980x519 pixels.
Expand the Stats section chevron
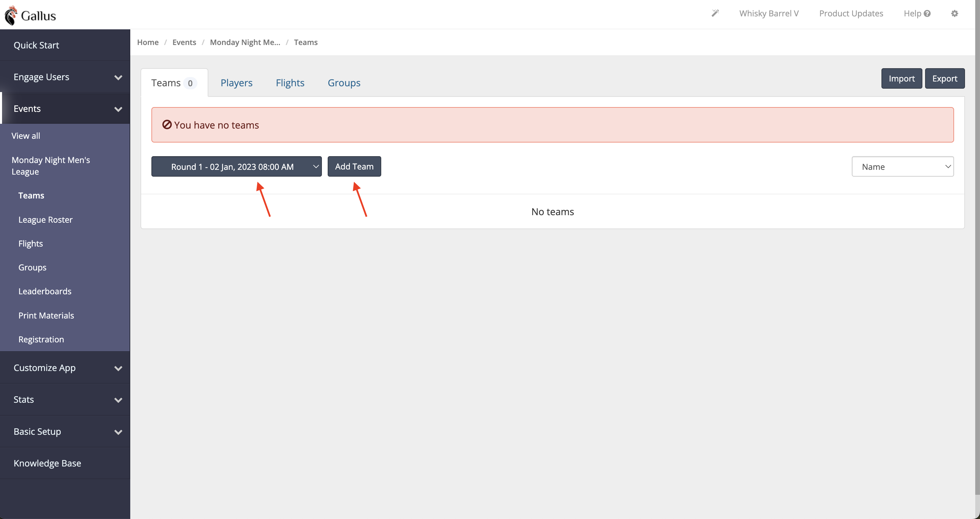click(x=118, y=400)
